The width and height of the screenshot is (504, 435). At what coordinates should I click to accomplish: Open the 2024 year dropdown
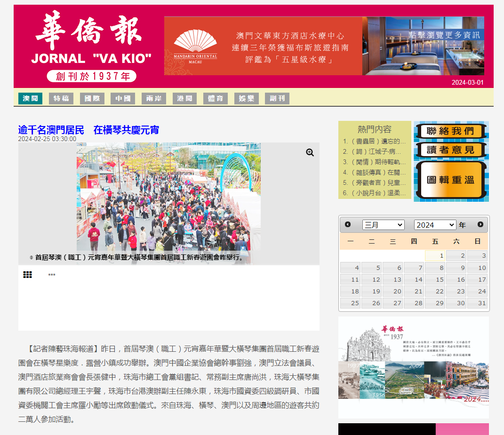pyautogui.click(x=435, y=225)
